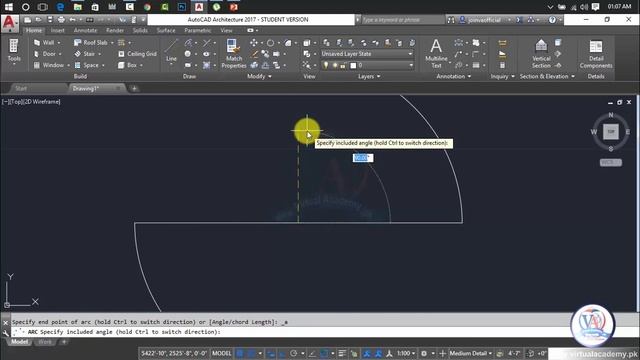Screen dimensions: 640x360
Task: Select the Box tool
Action: click(128, 65)
